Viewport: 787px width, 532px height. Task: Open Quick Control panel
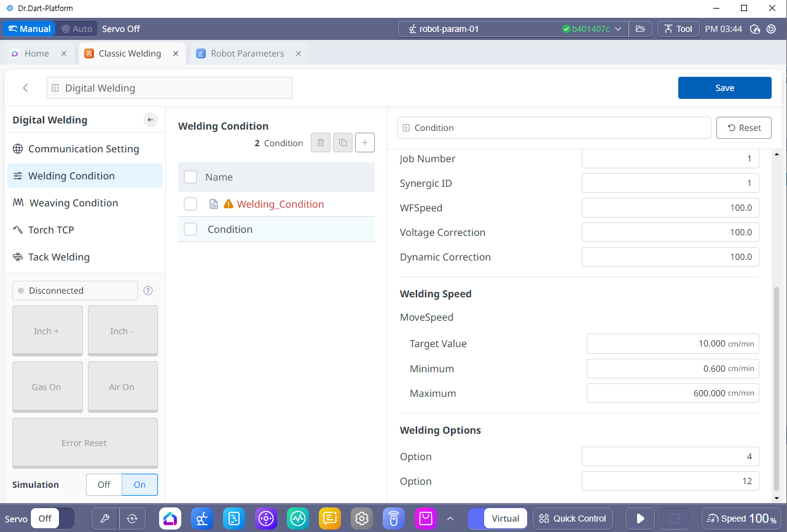point(572,518)
